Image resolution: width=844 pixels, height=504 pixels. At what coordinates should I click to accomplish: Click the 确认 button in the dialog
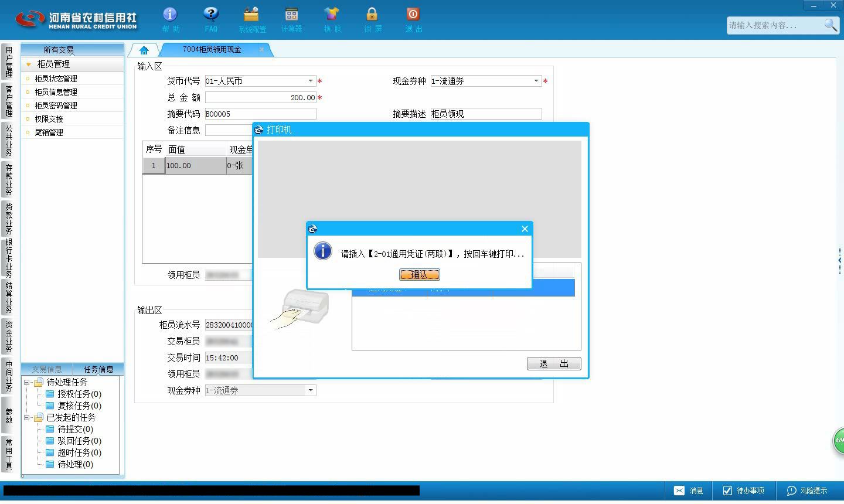(419, 274)
